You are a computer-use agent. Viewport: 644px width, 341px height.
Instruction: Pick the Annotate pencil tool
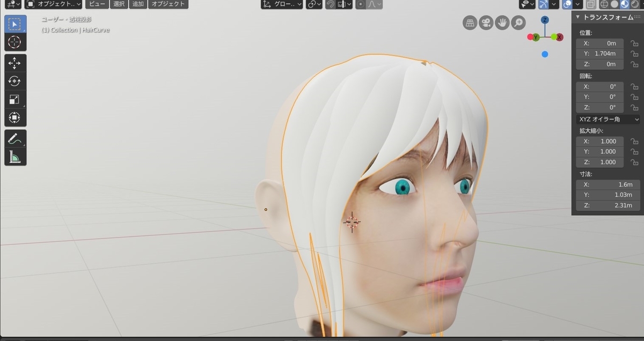point(15,138)
